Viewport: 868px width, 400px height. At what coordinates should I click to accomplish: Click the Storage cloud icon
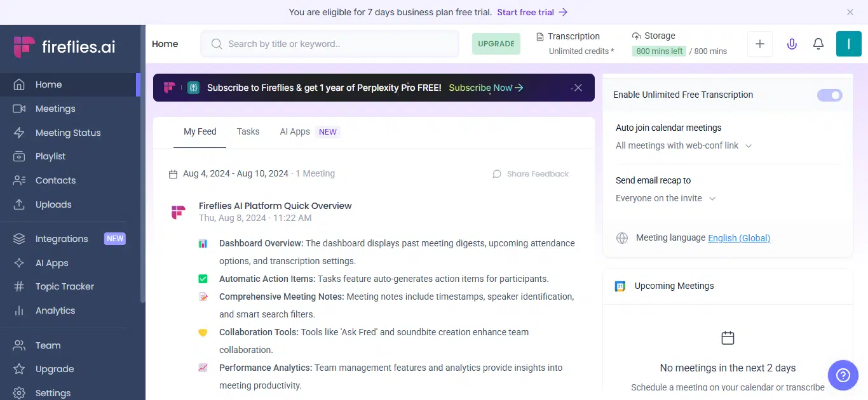pos(637,36)
